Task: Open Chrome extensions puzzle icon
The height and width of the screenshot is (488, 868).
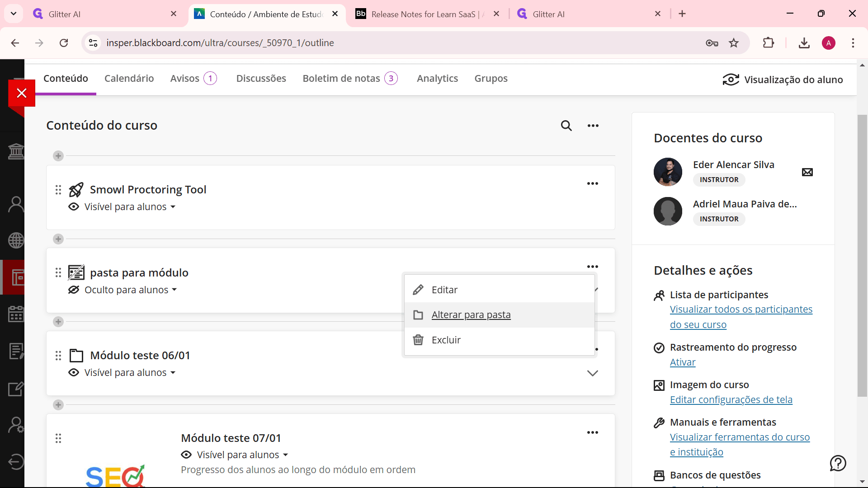Action: point(768,43)
